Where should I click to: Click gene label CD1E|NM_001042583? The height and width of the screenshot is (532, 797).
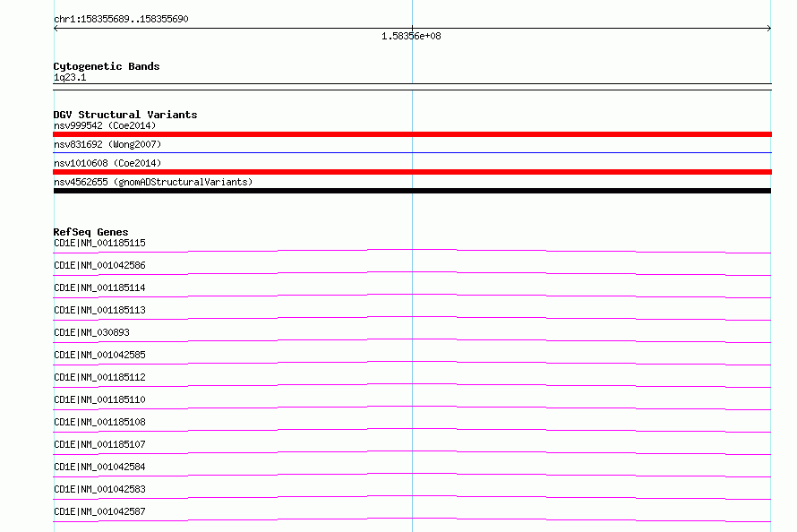99,489
